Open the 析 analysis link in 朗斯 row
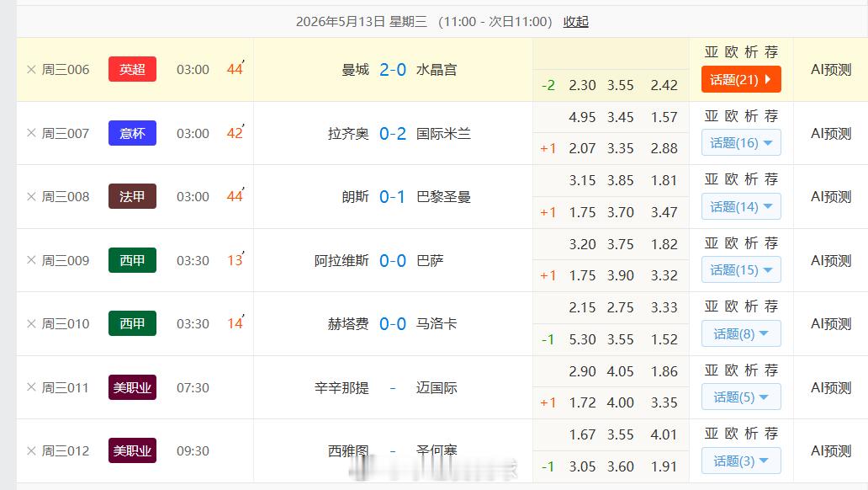 pyautogui.click(x=751, y=179)
